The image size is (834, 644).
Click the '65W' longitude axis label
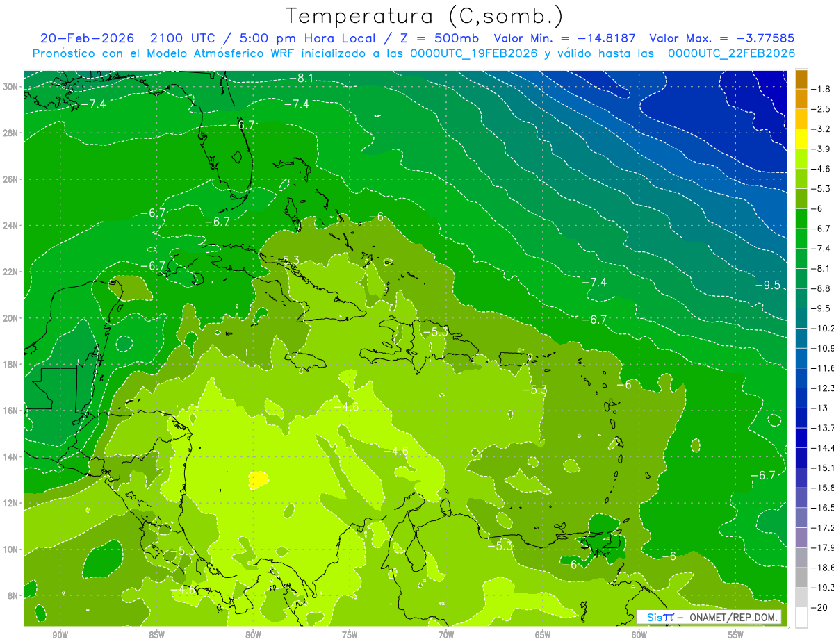click(543, 635)
